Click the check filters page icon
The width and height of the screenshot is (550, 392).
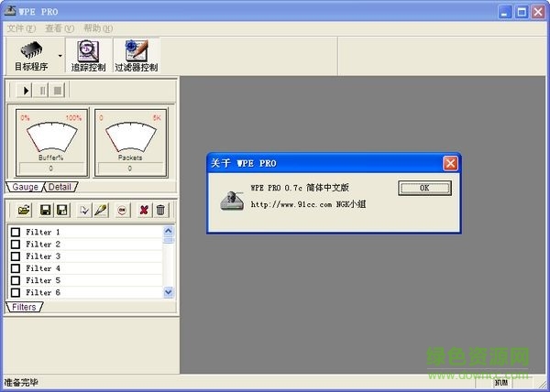(84, 210)
